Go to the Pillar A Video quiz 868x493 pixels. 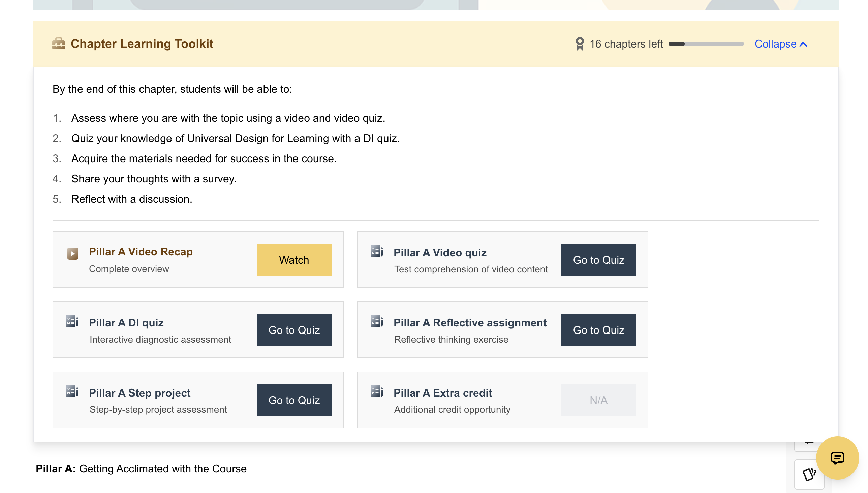click(598, 260)
